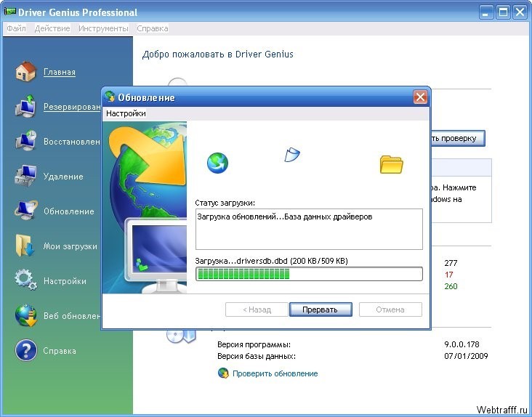Open Резервирование section label
532x417 pixels.
72,107
